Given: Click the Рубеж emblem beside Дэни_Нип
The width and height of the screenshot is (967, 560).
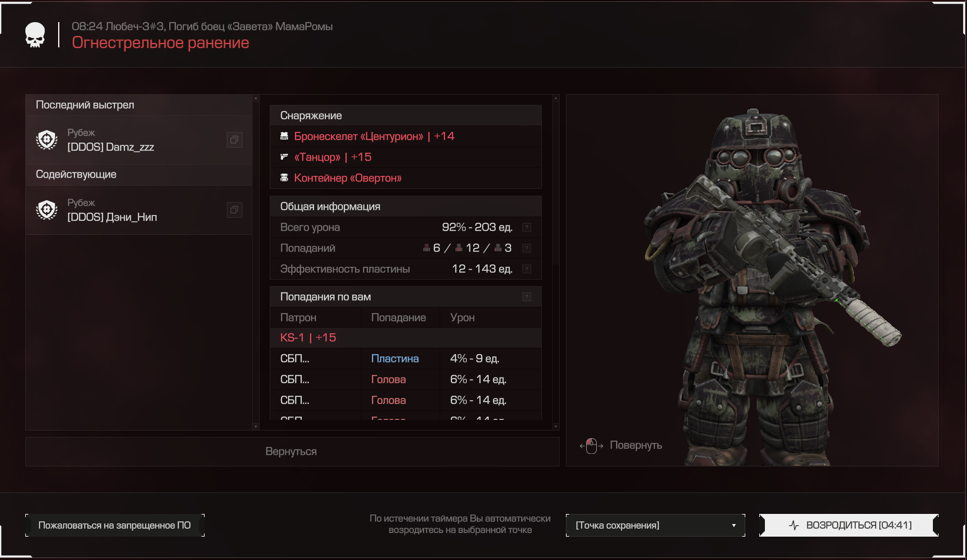Looking at the screenshot, I should [47, 210].
